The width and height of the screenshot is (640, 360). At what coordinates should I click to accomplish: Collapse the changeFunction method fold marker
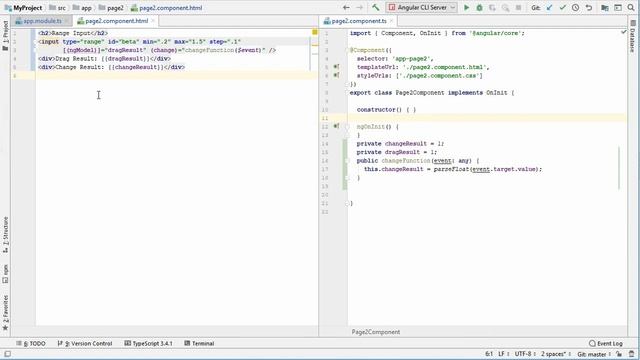coord(347,161)
